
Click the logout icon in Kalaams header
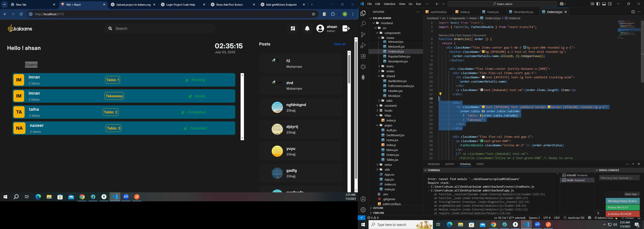[x=346, y=28]
